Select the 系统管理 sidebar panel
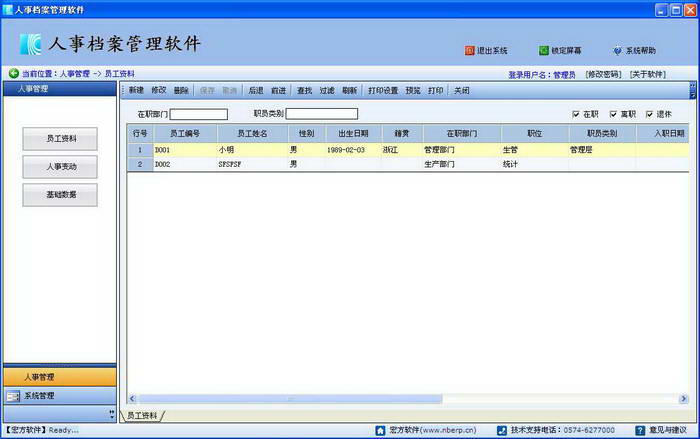 [60, 396]
